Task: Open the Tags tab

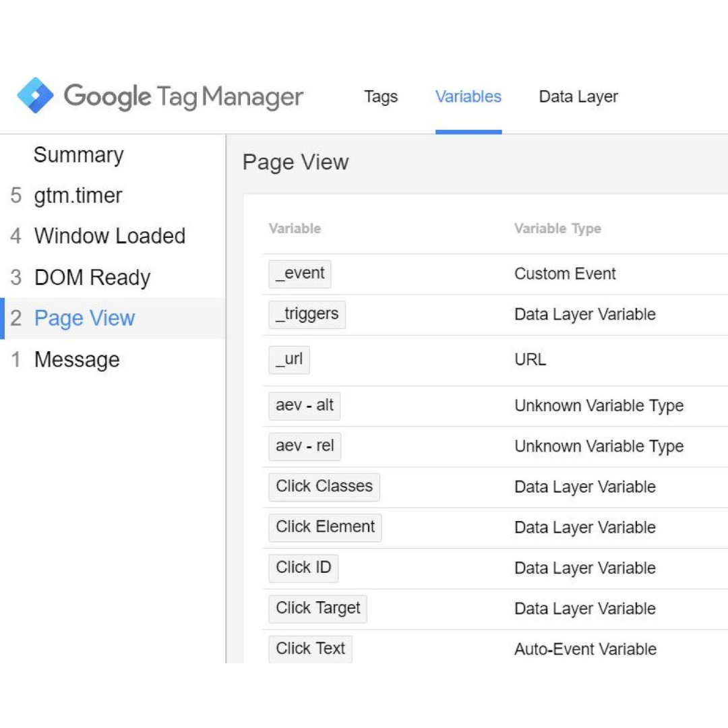Action: click(x=381, y=96)
